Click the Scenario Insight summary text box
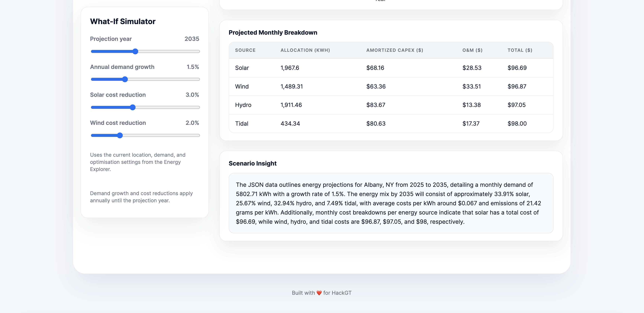 391,203
